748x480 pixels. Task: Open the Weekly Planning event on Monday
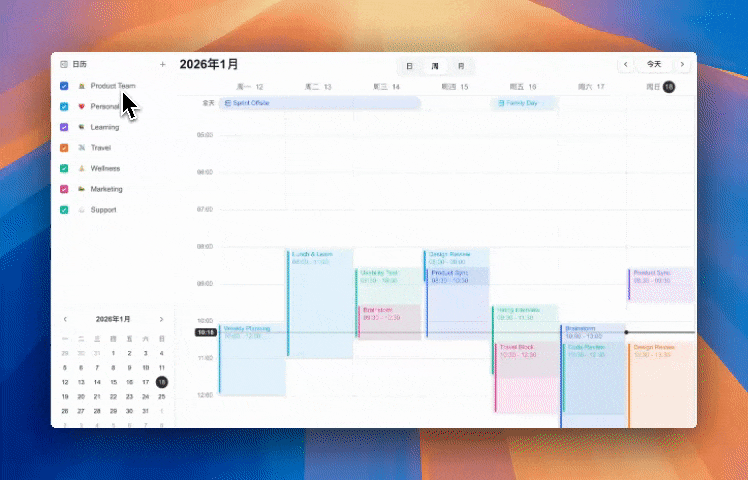click(252, 359)
